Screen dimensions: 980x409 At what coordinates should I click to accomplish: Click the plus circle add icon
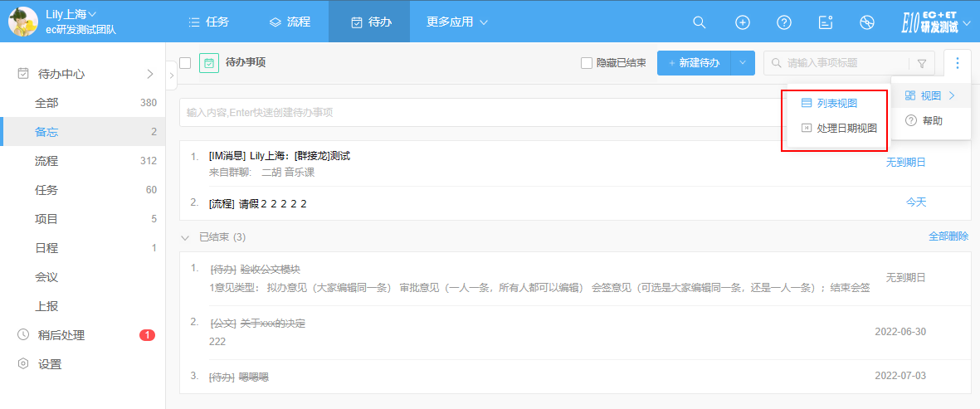pos(743,22)
